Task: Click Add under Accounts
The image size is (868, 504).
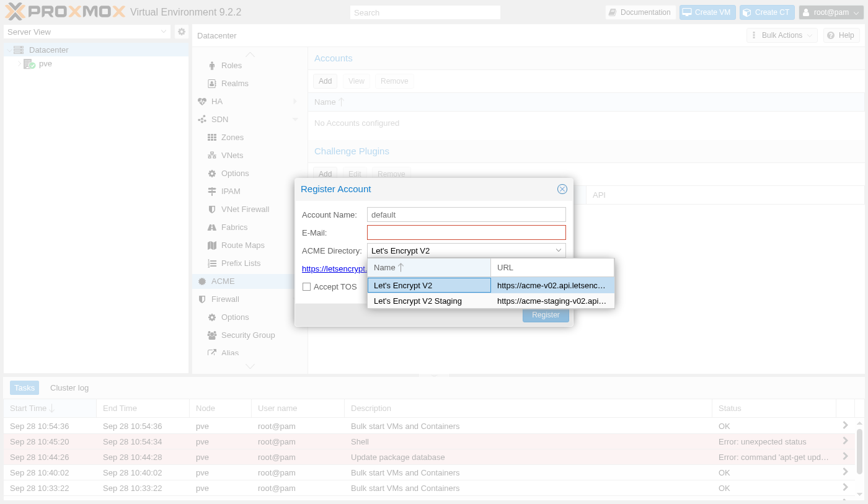Action: coord(325,81)
